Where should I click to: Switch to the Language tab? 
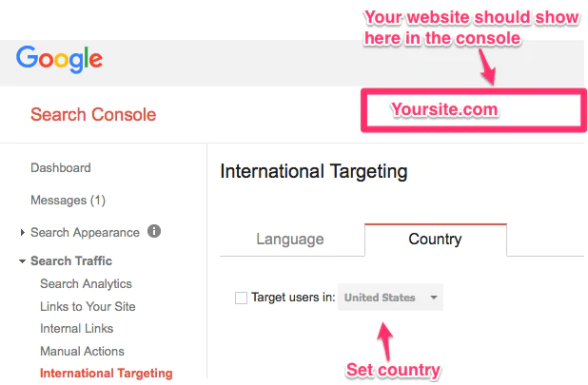[x=290, y=239]
